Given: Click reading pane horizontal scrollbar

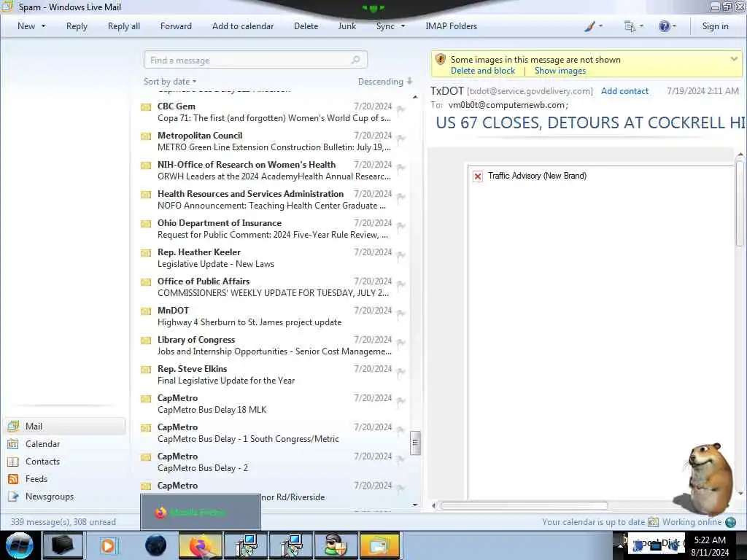Looking at the screenshot, I should point(524,505).
